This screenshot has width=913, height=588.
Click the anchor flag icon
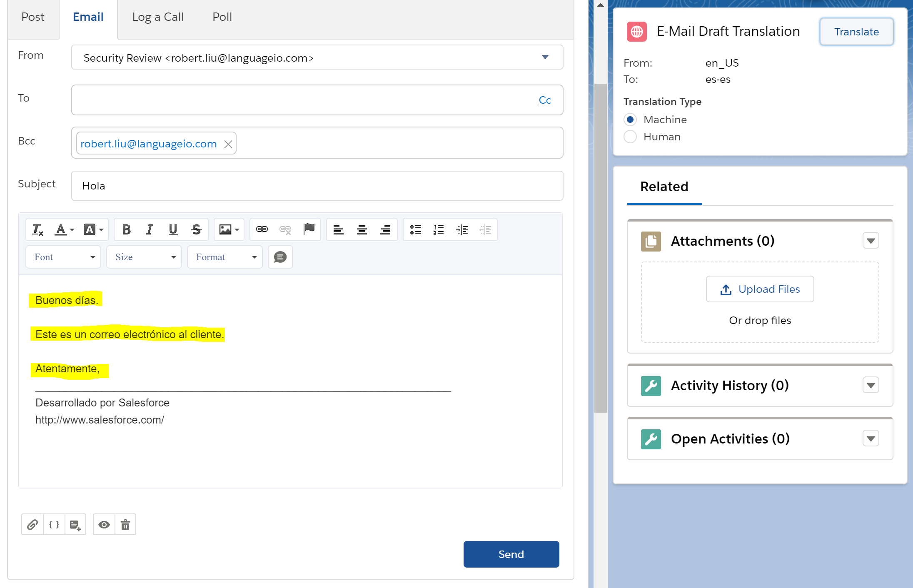click(x=309, y=229)
